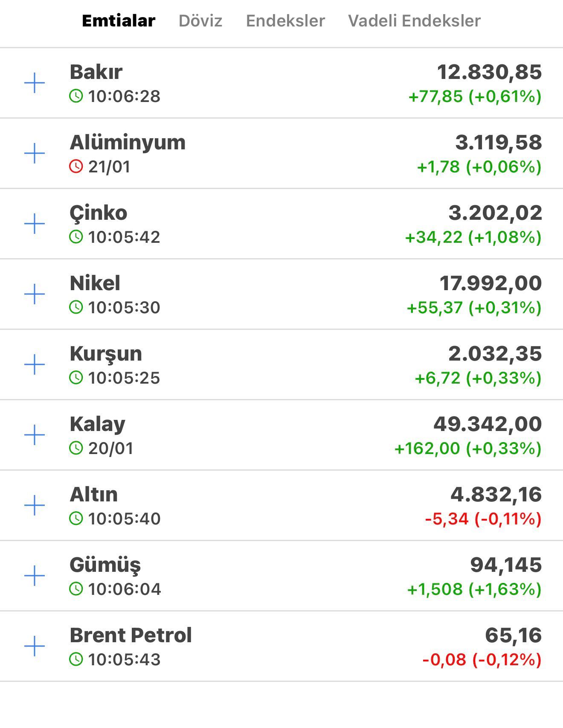
Task: Open the Gümüş commodity details
Action: click(x=105, y=565)
